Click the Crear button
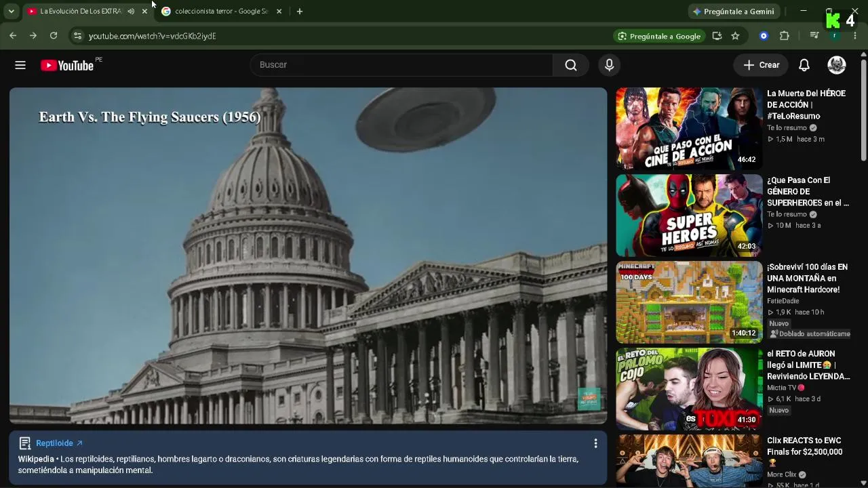The width and height of the screenshot is (868, 488). pos(762,65)
